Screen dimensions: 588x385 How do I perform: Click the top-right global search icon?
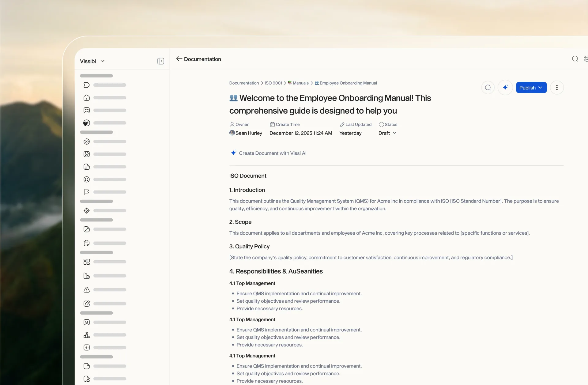(x=575, y=59)
